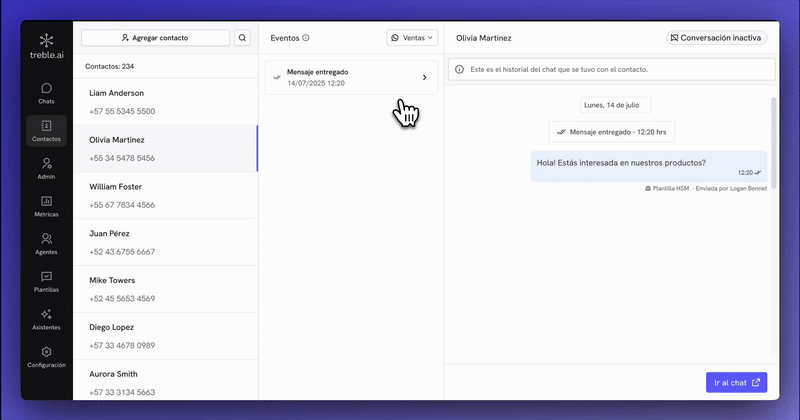Click the Eventos info icon
800x420 pixels.
(x=306, y=38)
